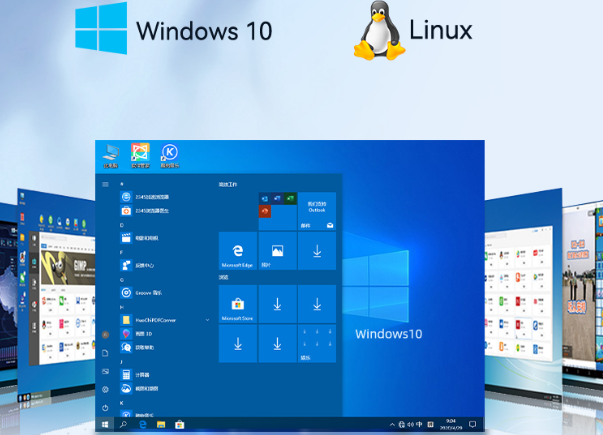The width and height of the screenshot is (603, 435).
Task: Click the Power icon in Start sidebar
Action: click(x=105, y=408)
